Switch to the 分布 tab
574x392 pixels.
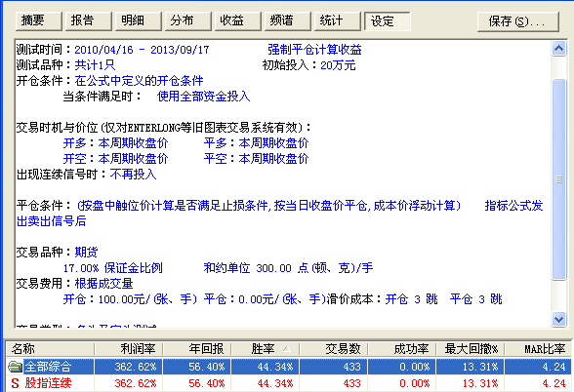click(188, 20)
